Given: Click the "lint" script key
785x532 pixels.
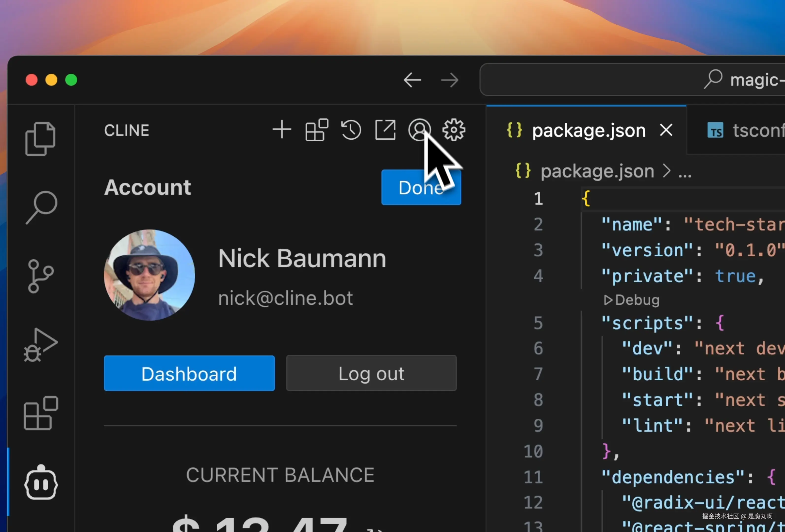Looking at the screenshot, I should pyautogui.click(x=653, y=426).
